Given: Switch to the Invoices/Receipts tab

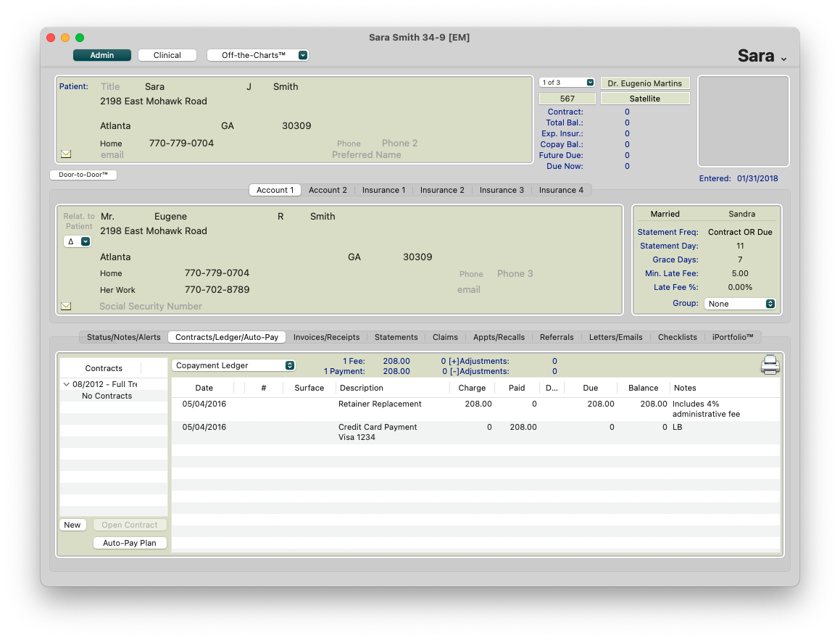Looking at the screenshot, I should pos(326,337).
